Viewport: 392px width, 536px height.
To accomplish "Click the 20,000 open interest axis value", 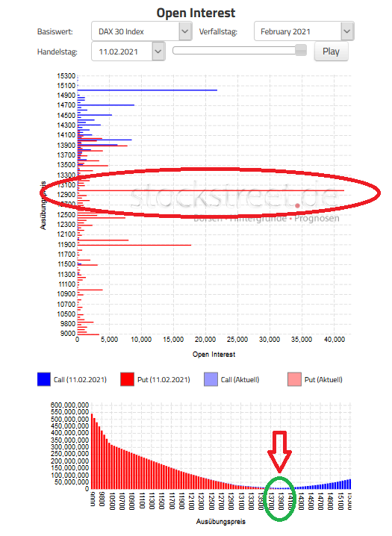I will coord(205,340).
